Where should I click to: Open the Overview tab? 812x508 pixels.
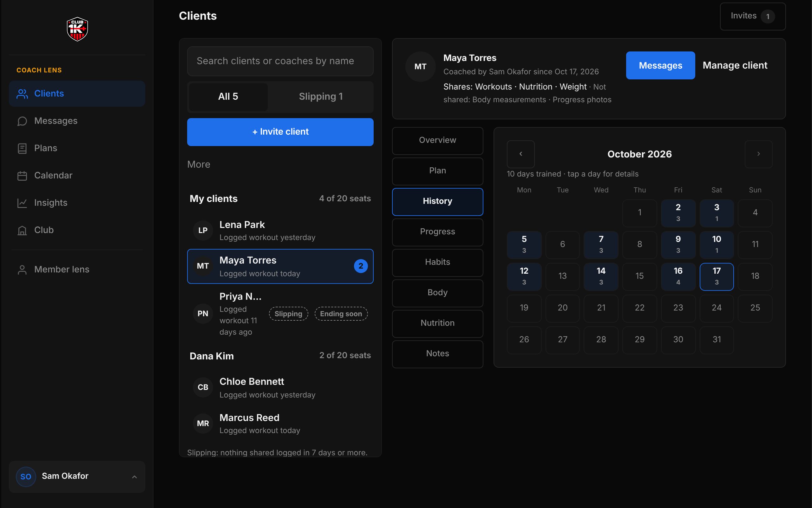click(x=437, y=140)
